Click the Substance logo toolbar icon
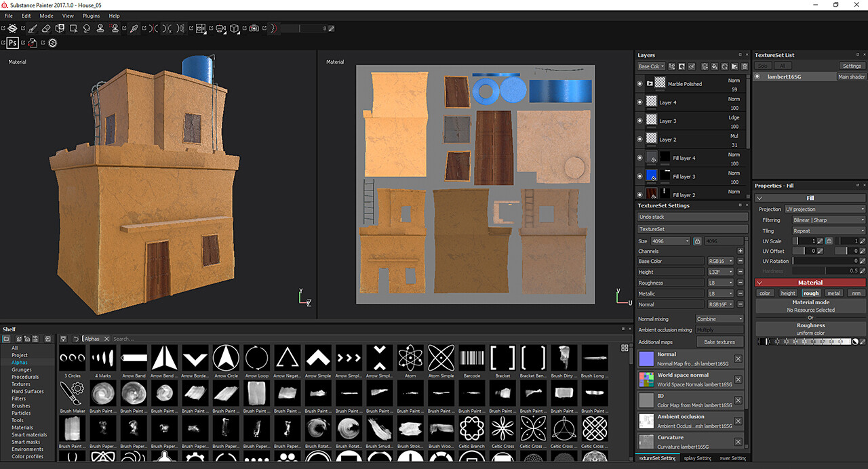This screenshot has height=469, width=868. (x=12, y=28)
